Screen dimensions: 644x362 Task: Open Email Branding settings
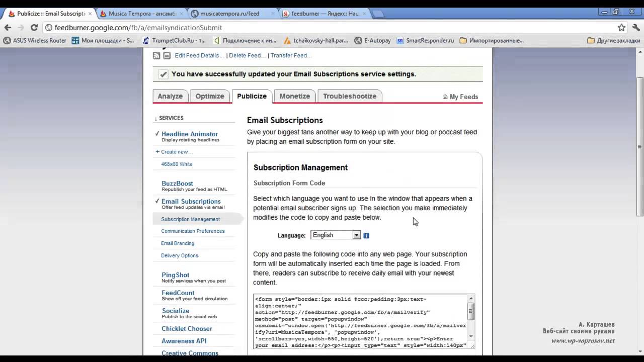(x=178, y=243)
